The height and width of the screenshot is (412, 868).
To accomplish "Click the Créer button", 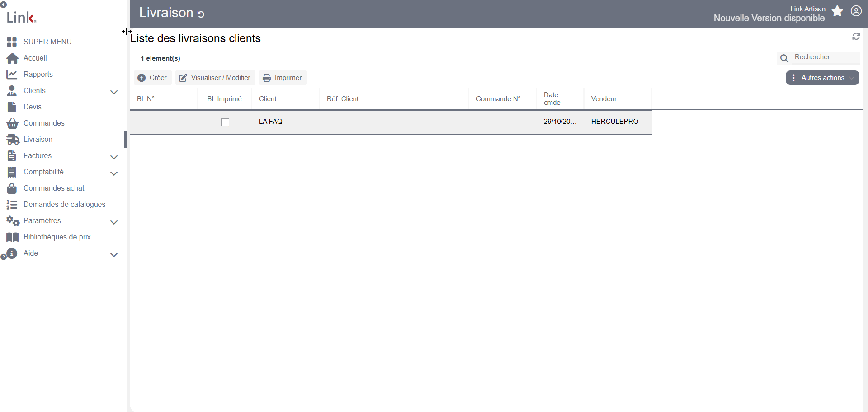I will 153,78.
